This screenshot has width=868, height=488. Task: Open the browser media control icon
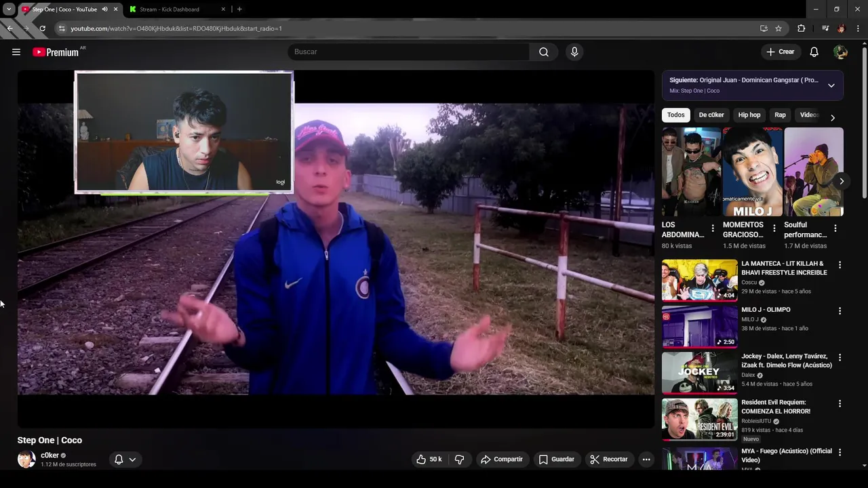pos(825,28)
